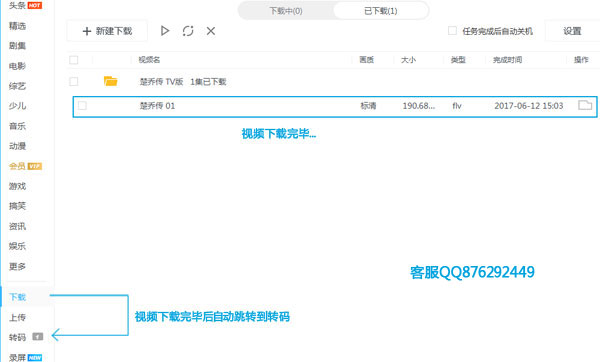This screenshot has height=362, width=600.
Task: Go to 会员 section in sidebar
Action: click(x=17, y=166)
